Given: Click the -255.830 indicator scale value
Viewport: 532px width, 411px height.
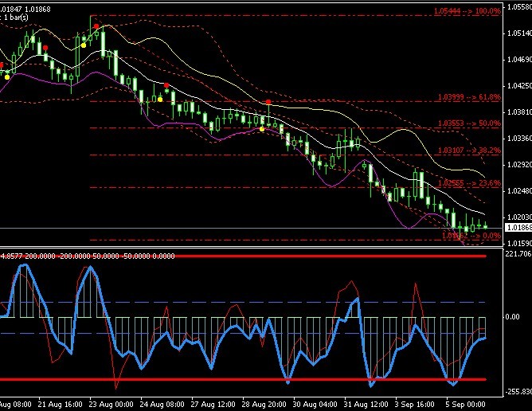Looking at the screenshot, I should coord(518,392).
